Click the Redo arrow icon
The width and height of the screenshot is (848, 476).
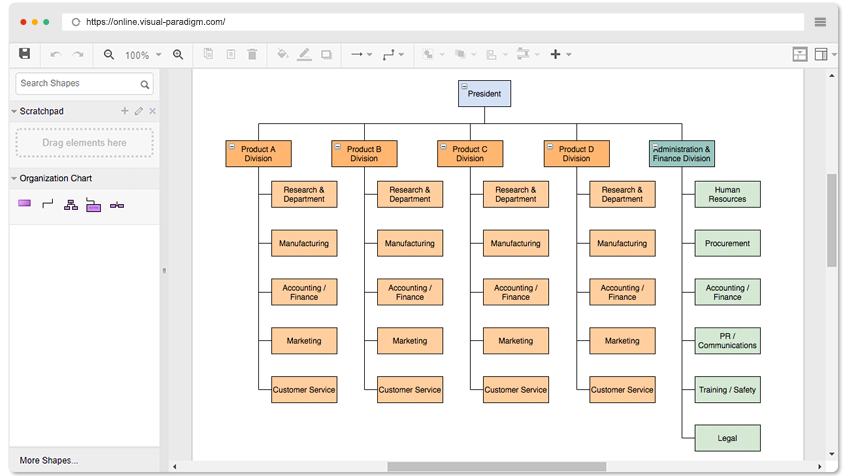coord(78,55)
